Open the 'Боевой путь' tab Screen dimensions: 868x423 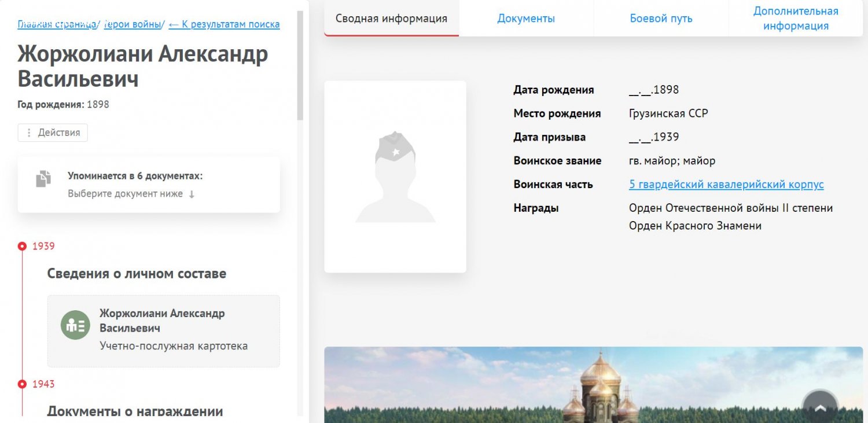point(661,19)
